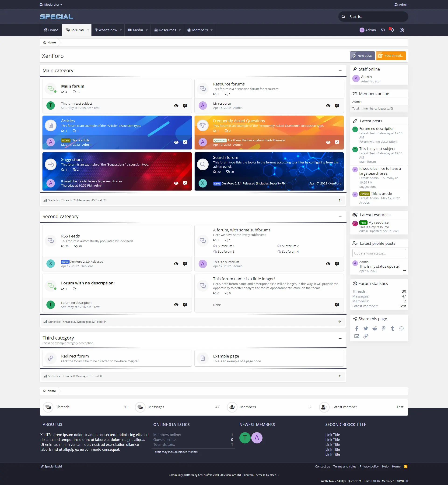
Task: Expand the What's new menu arrow
Action: pyautogui.click(x=121, y=30)
